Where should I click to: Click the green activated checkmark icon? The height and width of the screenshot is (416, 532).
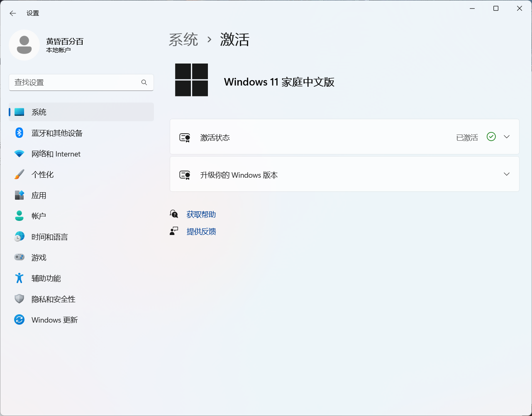click(491, 137)
